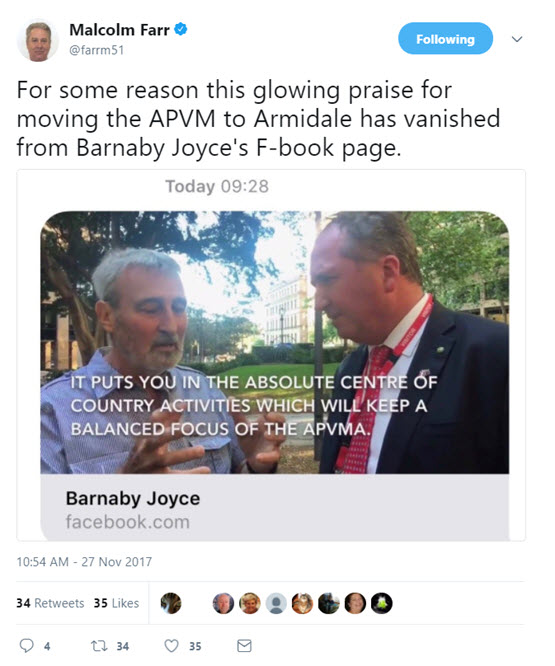Open the @farrm51 handle link
This screenshot has width=555, height=666.
96,50
